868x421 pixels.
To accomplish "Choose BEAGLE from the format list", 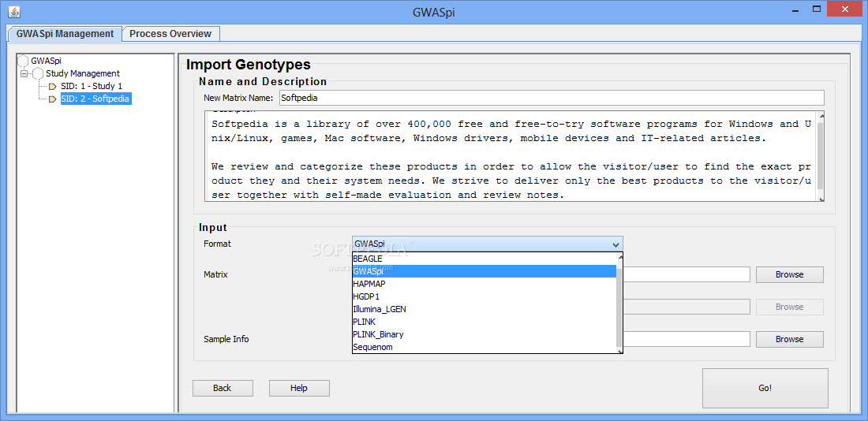I will click(x=485, y=259).
